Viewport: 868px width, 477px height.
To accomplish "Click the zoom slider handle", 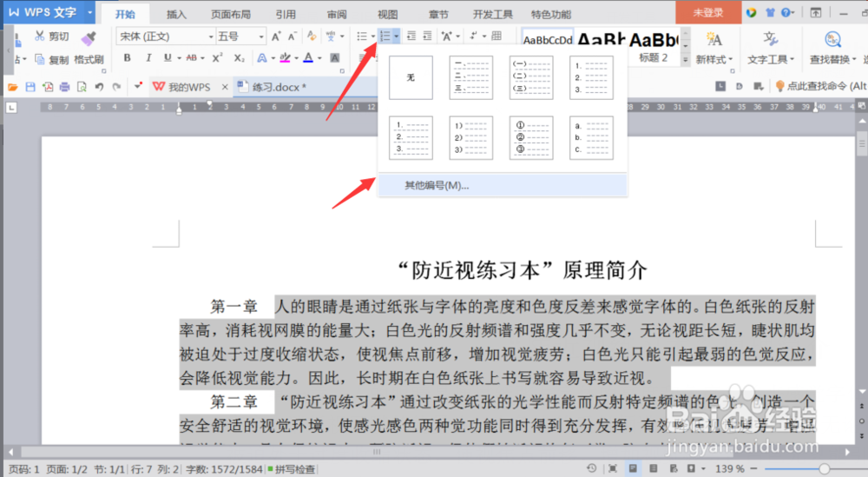I will [x=825, y=468].
